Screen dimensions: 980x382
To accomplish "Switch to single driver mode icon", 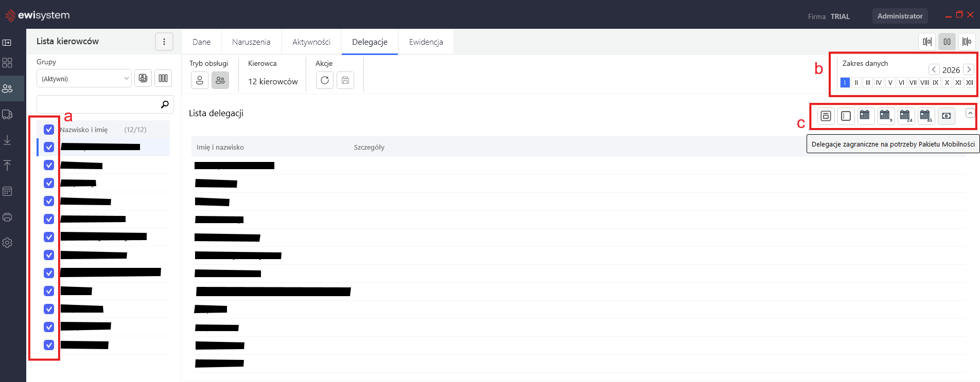I will point(200,80).
